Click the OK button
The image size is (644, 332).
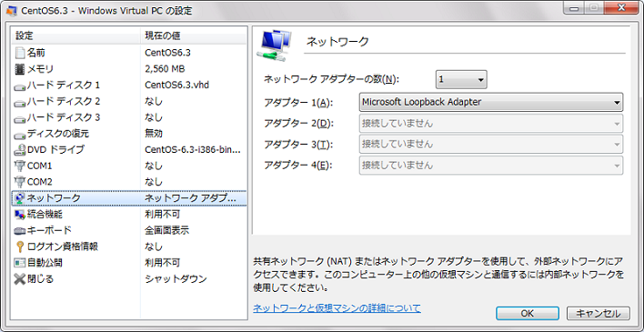coord(528,313)
